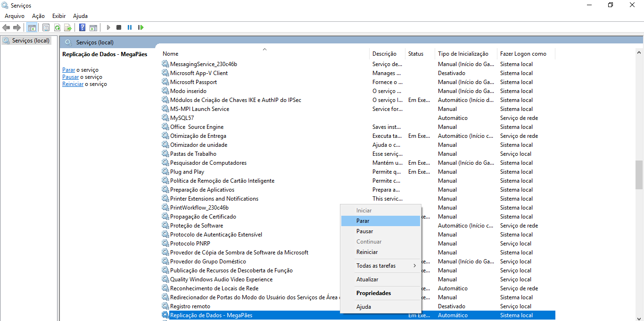Click the Pause Service toolbar icon
The image size is (644, 321).
coord(130,27)
